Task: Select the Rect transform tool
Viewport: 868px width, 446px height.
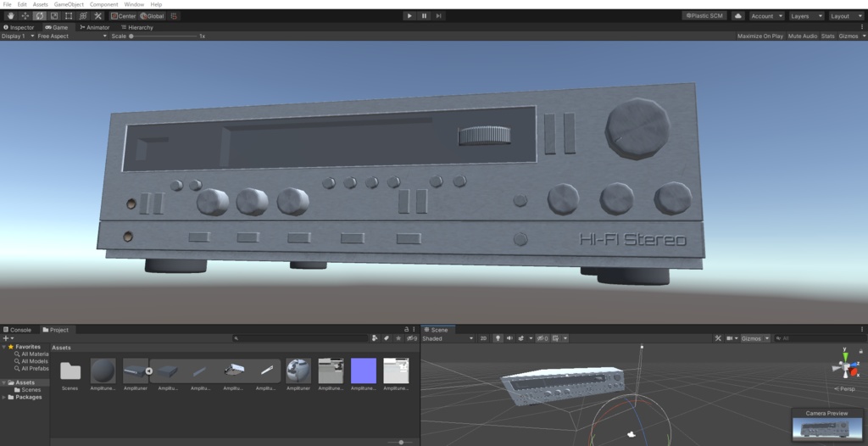Action: click(69, 16)
